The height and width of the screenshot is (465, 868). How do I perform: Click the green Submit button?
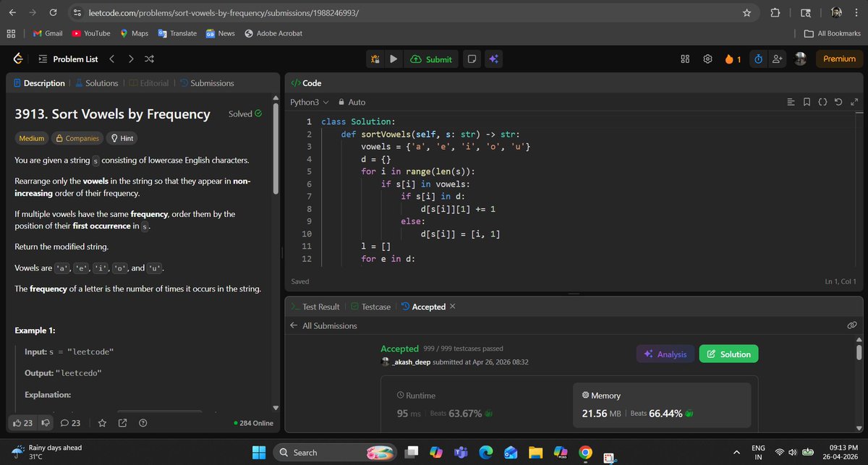(x=431, y=59)
